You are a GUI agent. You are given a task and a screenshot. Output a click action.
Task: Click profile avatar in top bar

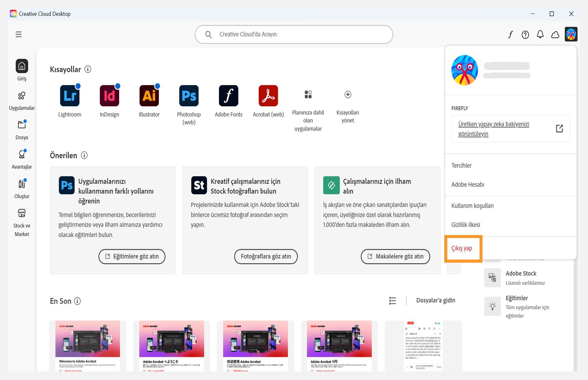571,35
